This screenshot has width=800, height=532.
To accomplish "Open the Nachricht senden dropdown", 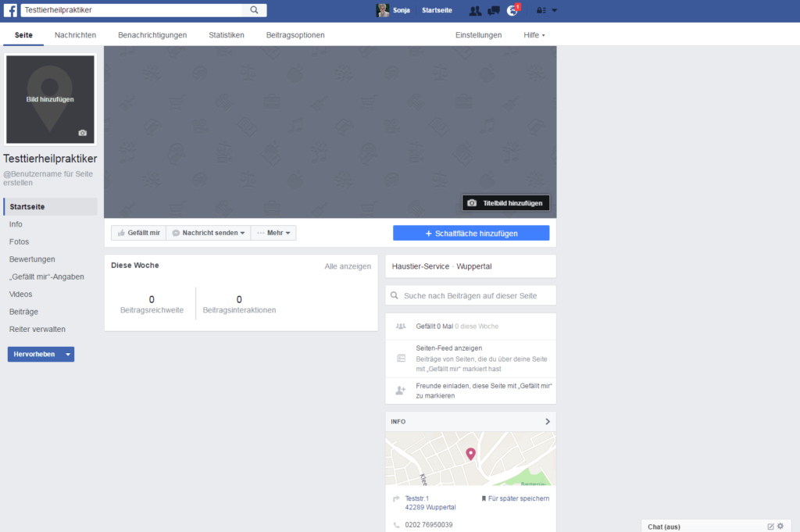I will (209, 233).
